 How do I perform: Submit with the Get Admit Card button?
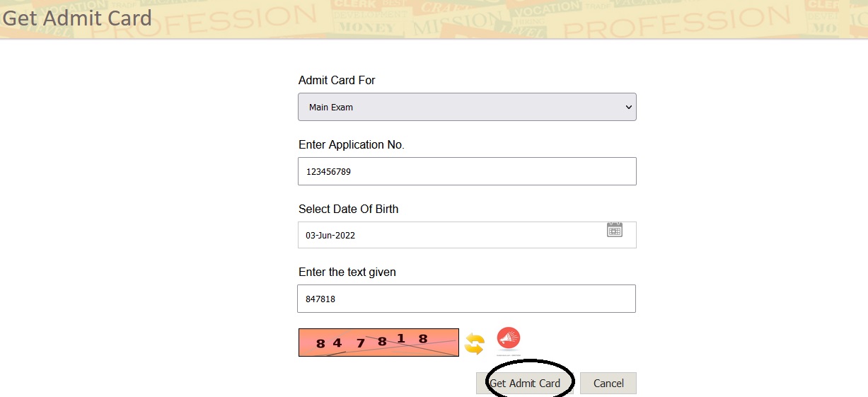[x=525, y=384]
